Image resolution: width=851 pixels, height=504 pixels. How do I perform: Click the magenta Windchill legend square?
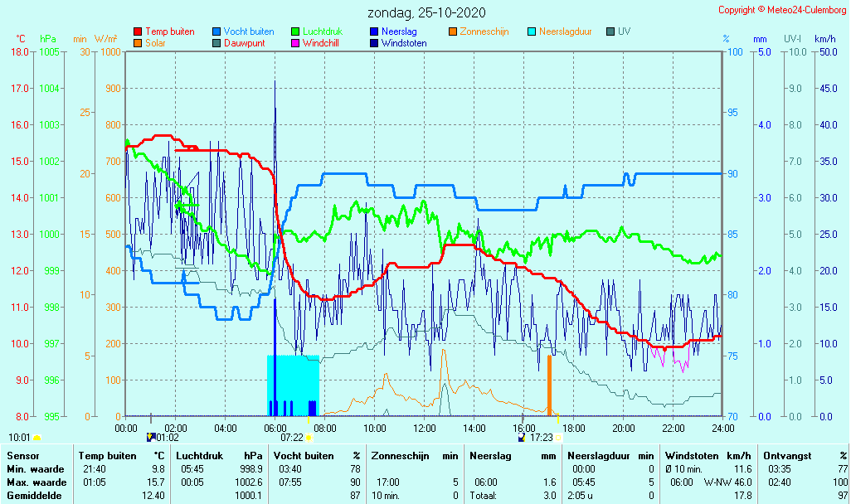click(295, 43)
